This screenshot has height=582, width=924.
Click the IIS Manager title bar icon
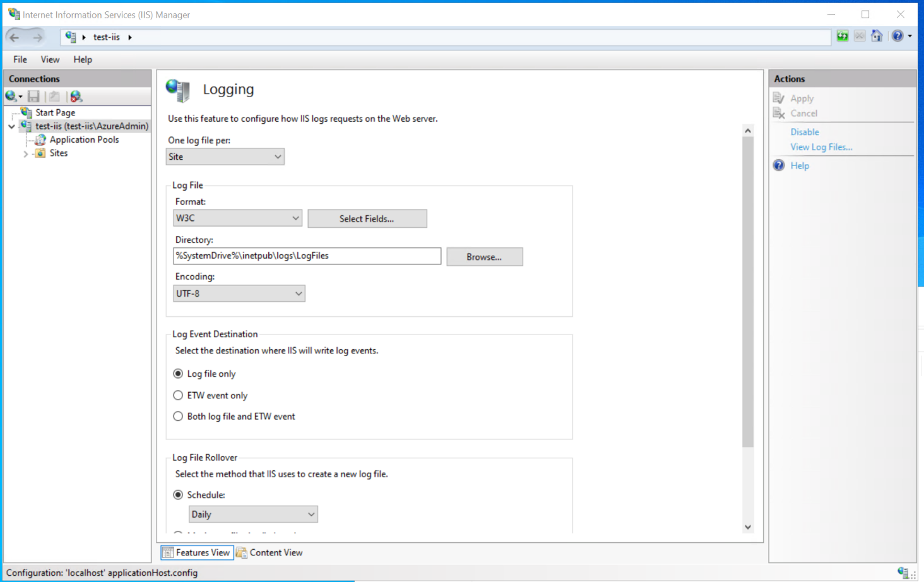click(x=14, y=14)
